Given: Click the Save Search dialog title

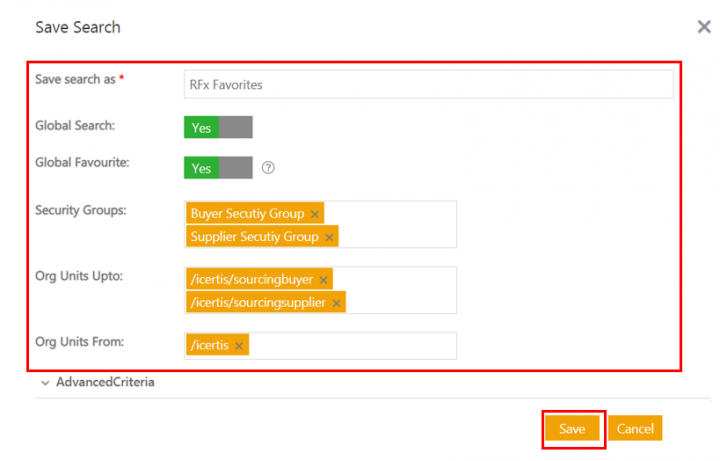Looking at the screenshot, I should (x=78, y=27).
